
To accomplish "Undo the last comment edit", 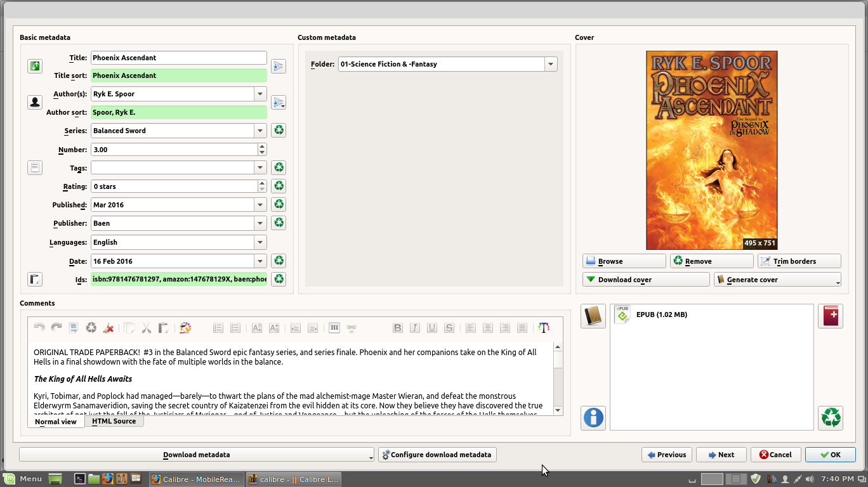I will tap(39, 328).
